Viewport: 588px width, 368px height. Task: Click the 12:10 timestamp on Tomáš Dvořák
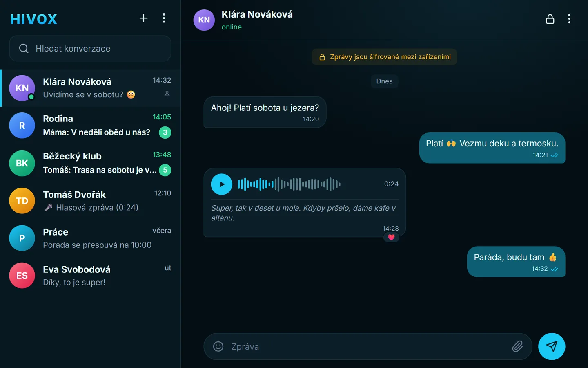point(163,193)
